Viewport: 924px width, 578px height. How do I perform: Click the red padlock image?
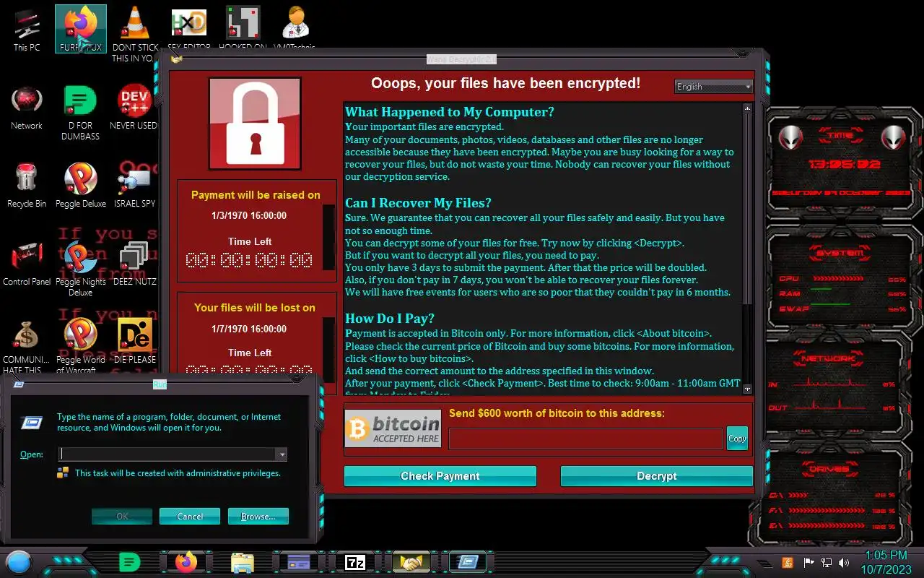pos(255,124)
